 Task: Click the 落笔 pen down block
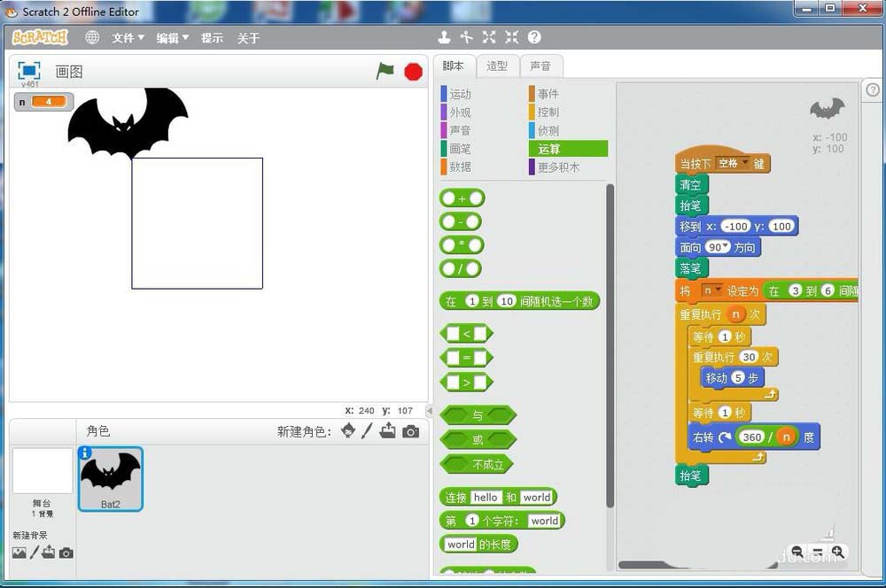(691, 268)
